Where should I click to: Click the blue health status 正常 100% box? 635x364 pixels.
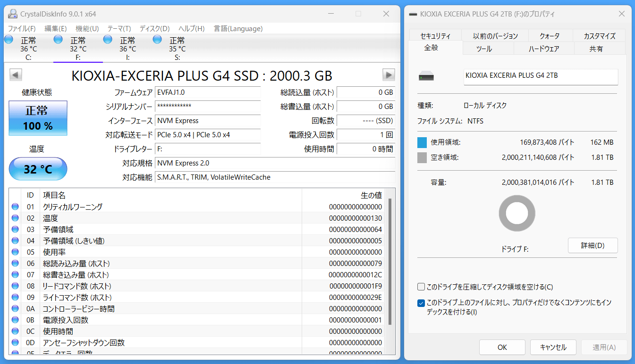click(38, 118)
